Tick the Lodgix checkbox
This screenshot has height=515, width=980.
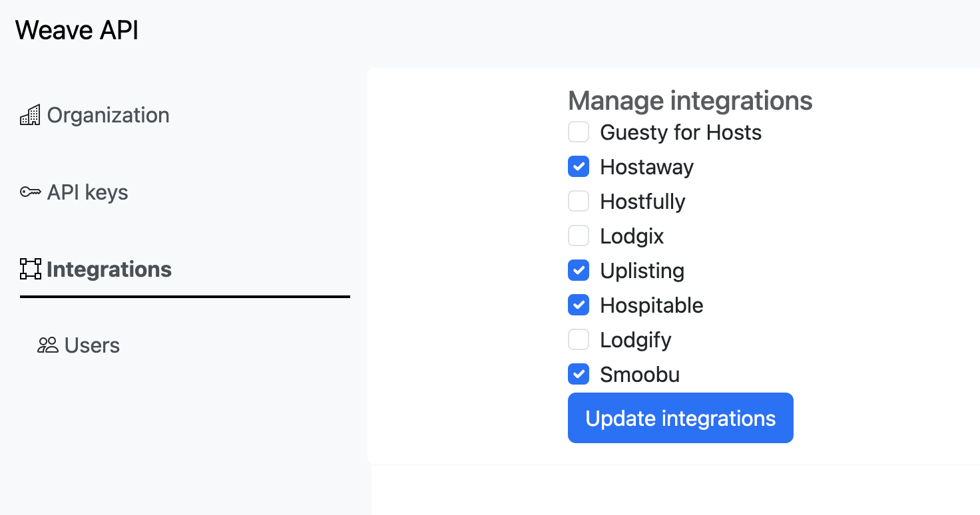[x=579, y=236]
